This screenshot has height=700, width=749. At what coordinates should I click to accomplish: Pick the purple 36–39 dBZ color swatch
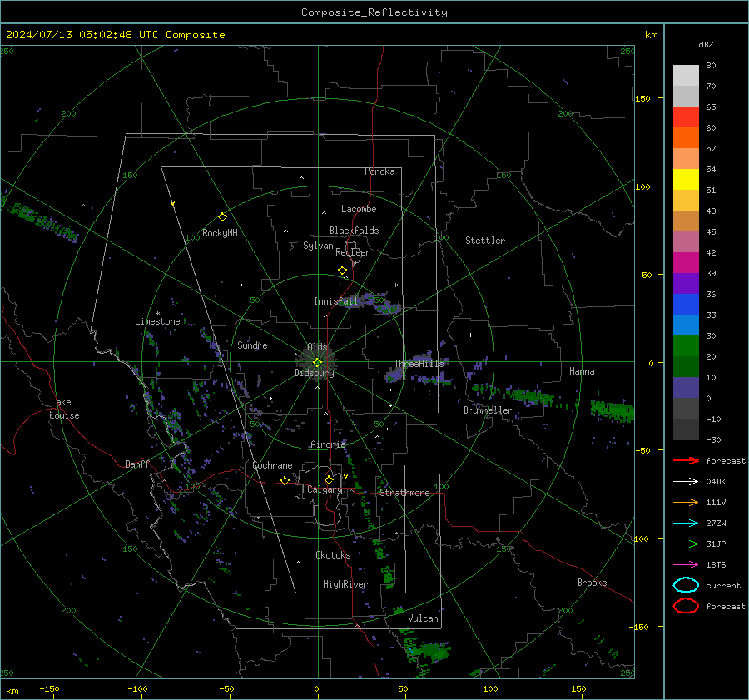(x=686, y=283)
